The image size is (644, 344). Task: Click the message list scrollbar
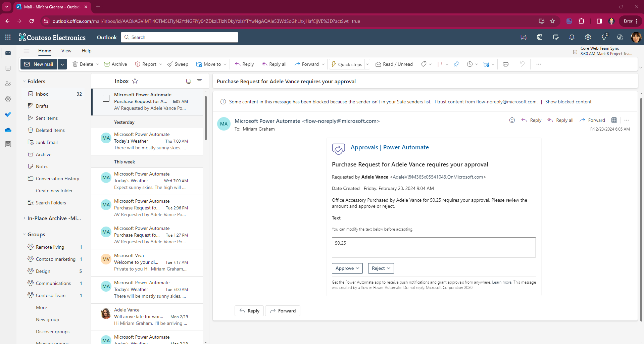[206, 117]
